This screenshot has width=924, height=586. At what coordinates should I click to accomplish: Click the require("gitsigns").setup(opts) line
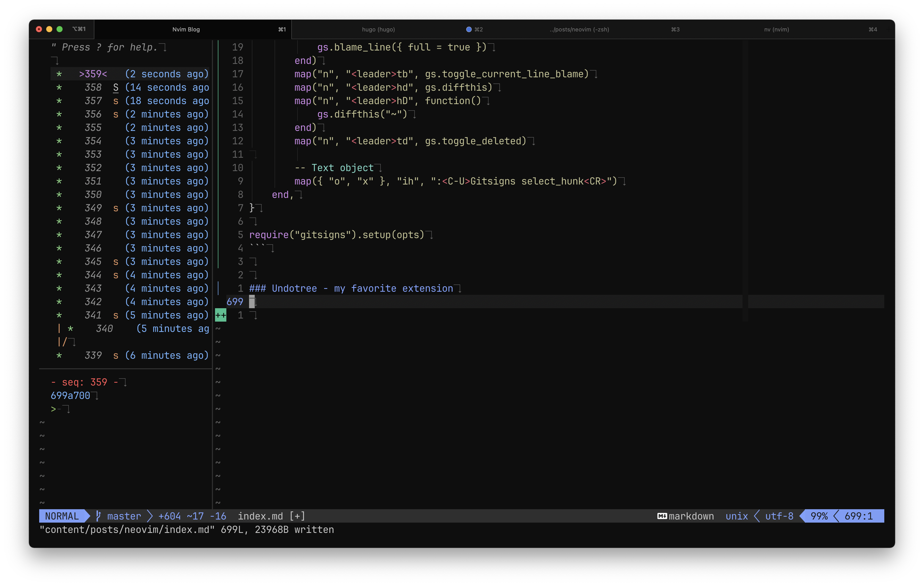336,235
